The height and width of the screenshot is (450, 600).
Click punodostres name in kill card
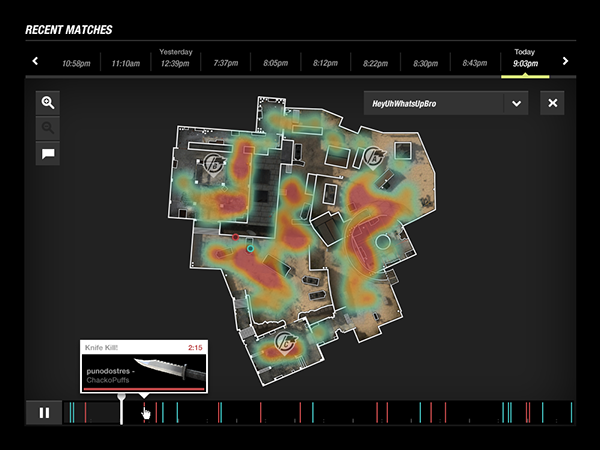108,371
